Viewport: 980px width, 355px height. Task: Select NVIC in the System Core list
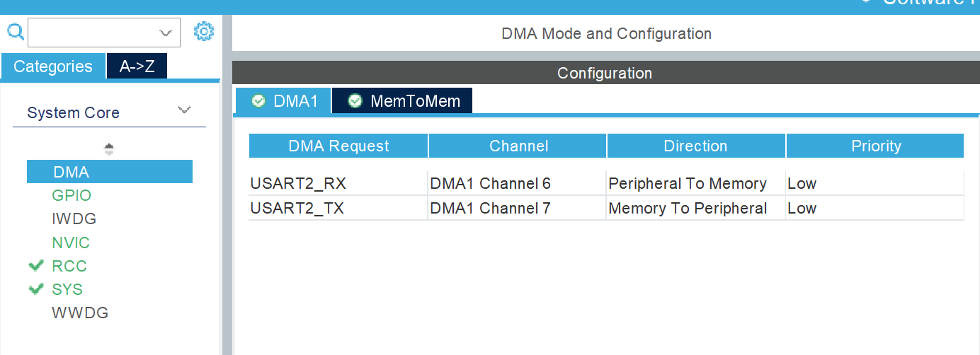coord(71,243)
